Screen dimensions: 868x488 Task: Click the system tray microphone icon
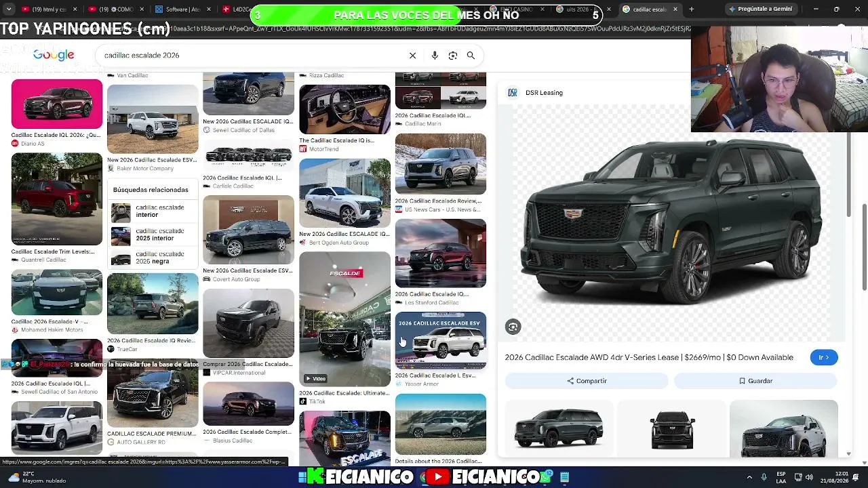coord(764,477)
